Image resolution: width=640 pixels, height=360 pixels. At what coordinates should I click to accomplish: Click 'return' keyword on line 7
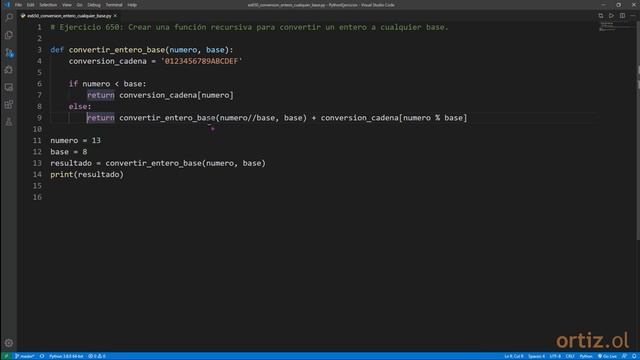pos(101,95)
